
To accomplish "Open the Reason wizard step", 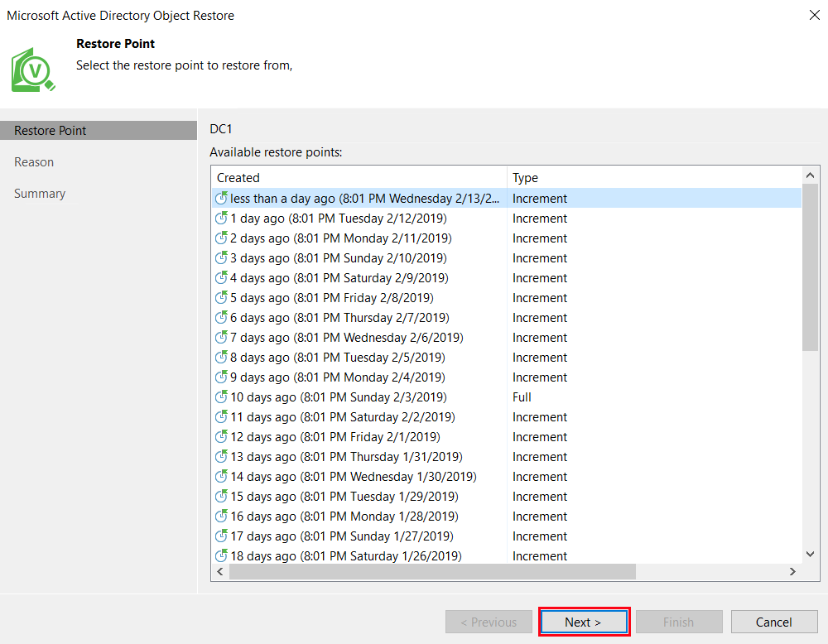I will 34,162.
